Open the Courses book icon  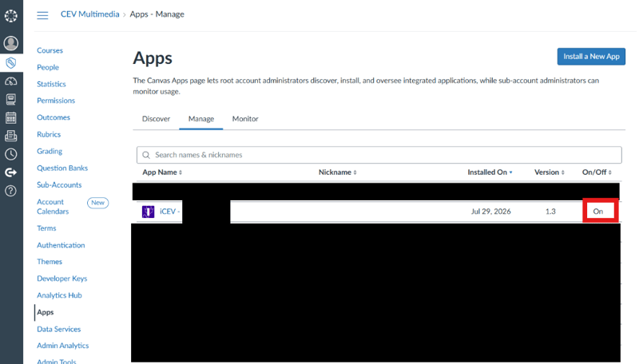[11, 99]
